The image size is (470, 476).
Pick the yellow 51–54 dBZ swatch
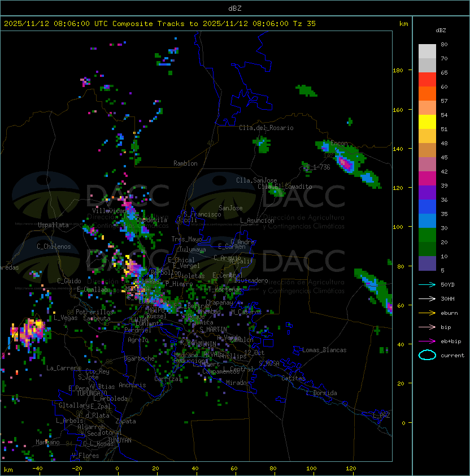click(x=427, y=122)
